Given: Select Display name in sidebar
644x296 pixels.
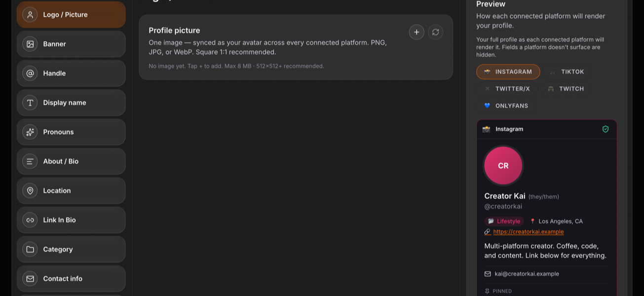Looking at the screenshot, I should click(71, 103).
